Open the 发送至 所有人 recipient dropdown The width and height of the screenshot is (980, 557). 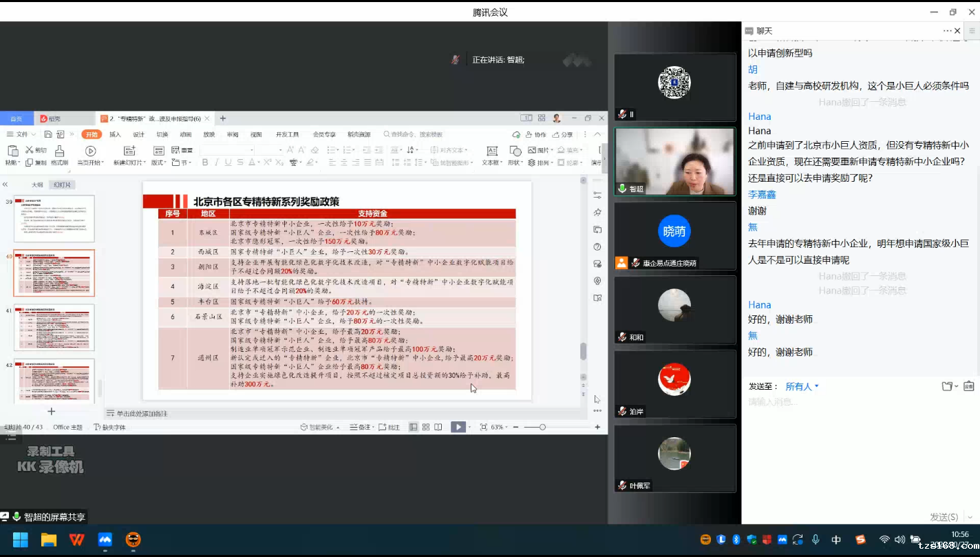point(802,387)
